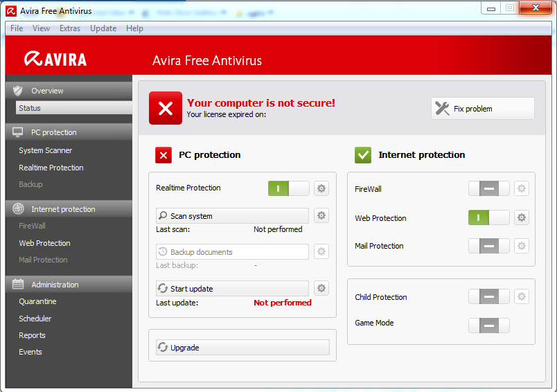Viewport: 557px width, 392px height.
Task: Open Scheduler in sidebar
Action: (x=35, y=319)
